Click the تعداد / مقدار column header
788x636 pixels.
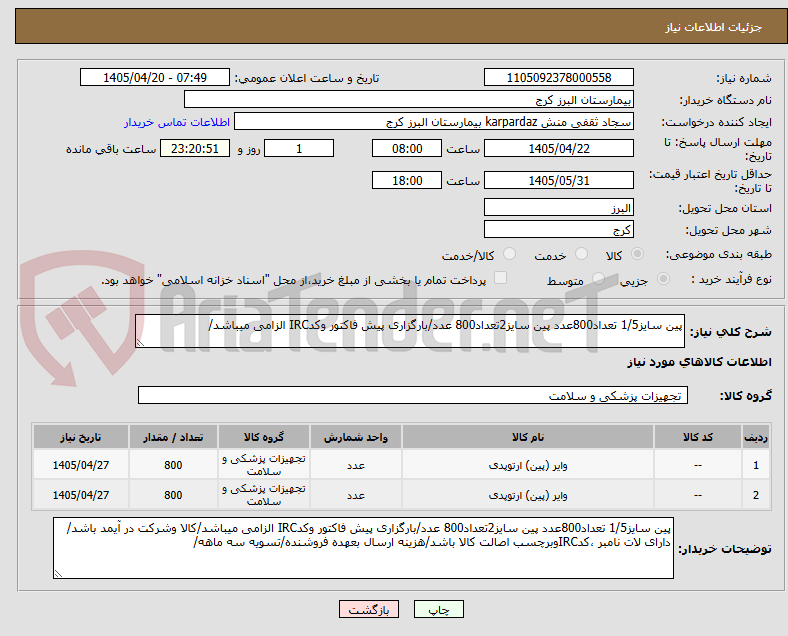coord(173,437)
